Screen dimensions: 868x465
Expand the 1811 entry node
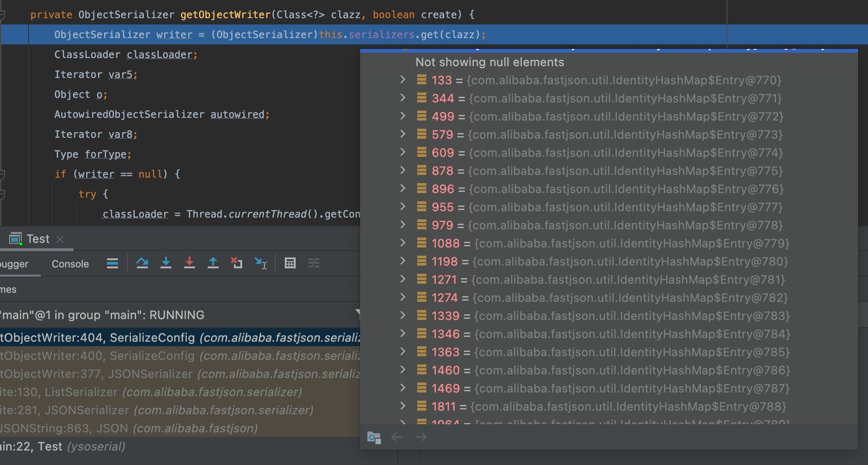point(403,407)
